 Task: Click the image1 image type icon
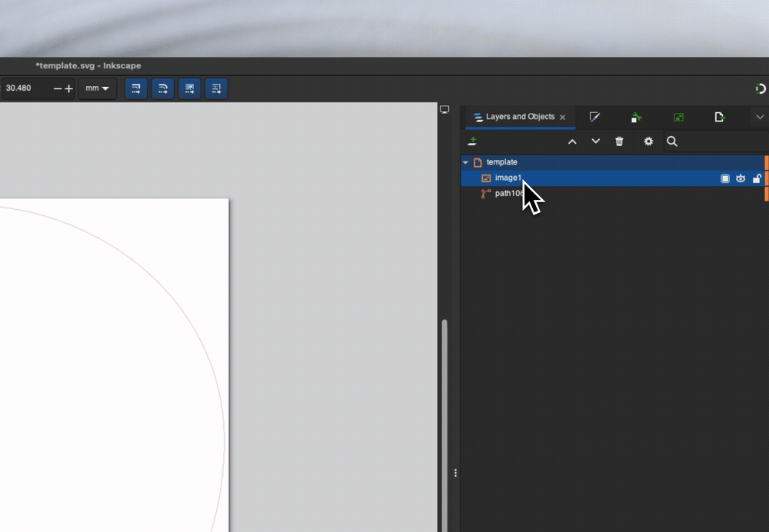click(x=486, y=178)
